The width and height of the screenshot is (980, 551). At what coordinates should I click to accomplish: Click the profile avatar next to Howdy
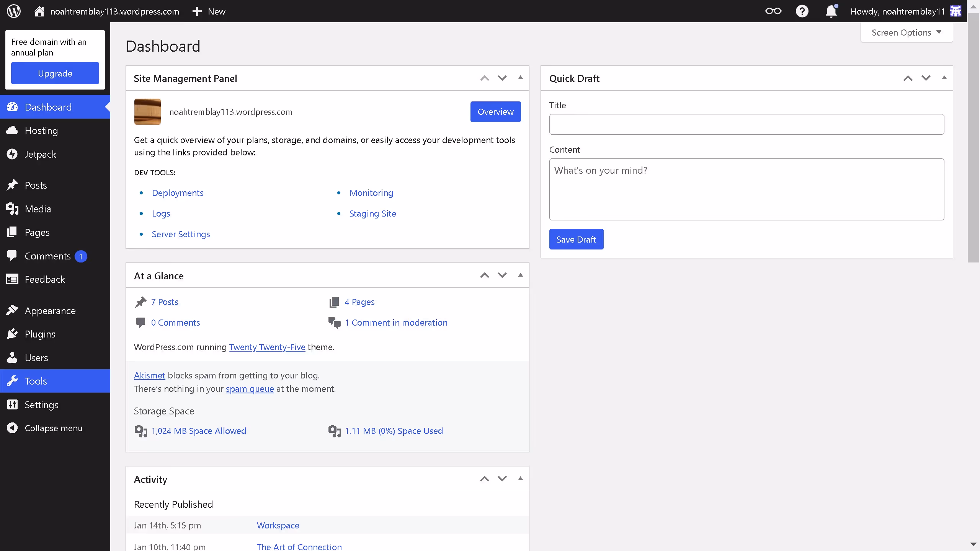[955, 11]
